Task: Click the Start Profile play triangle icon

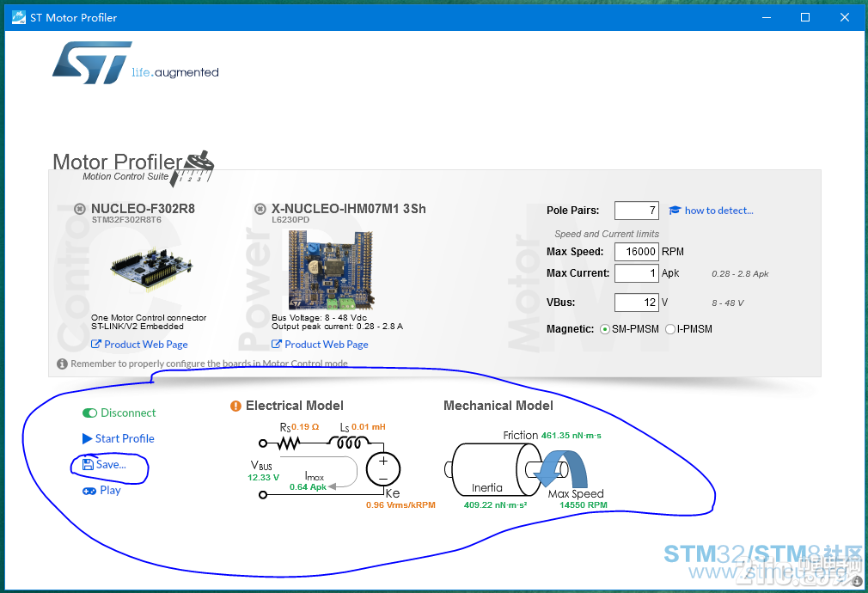Action: pos(87,438)
